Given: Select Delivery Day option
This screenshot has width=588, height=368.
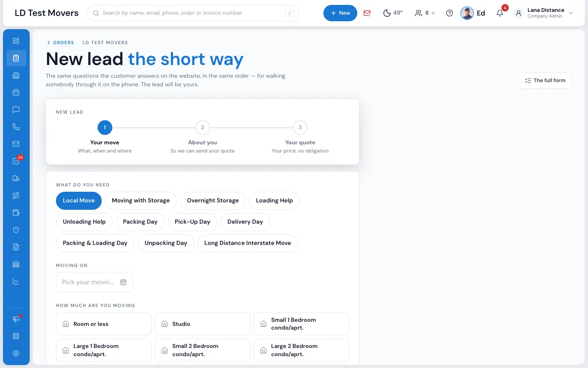Looking at the screenshot, I should 245,222.
